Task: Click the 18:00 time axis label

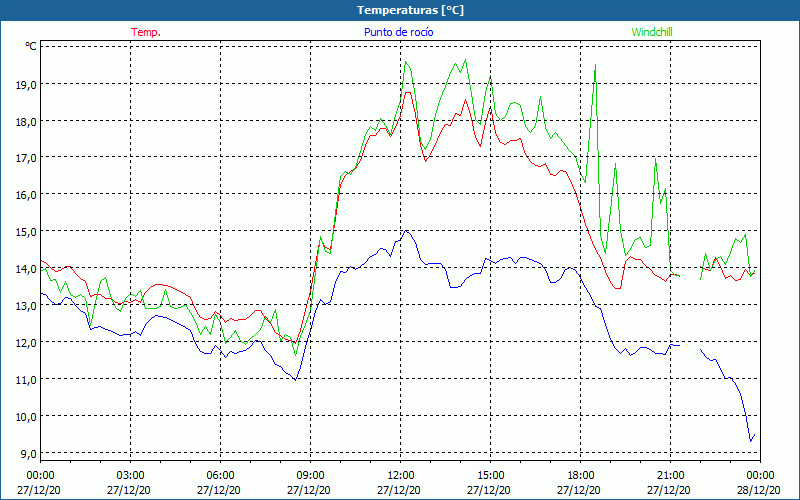Action: tap(581, 476)
